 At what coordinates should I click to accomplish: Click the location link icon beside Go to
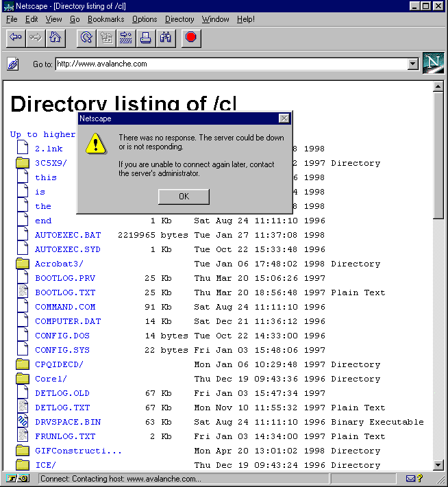coord(13,64)
